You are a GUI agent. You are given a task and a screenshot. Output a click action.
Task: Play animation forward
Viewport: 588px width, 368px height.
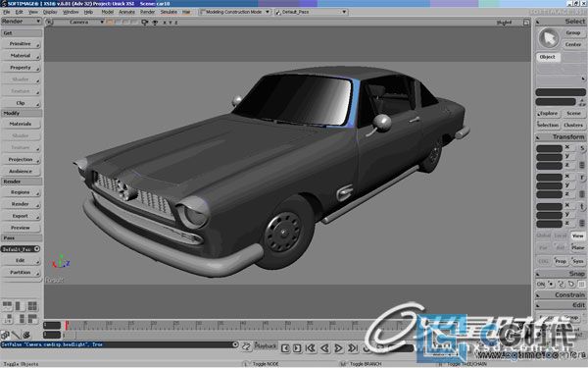coord(338,348)
